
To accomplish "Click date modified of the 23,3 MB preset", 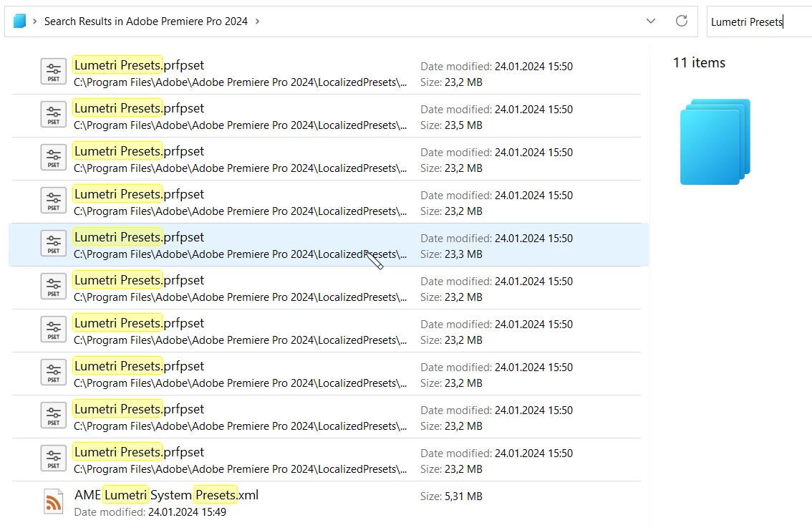I will pos(496,239).
